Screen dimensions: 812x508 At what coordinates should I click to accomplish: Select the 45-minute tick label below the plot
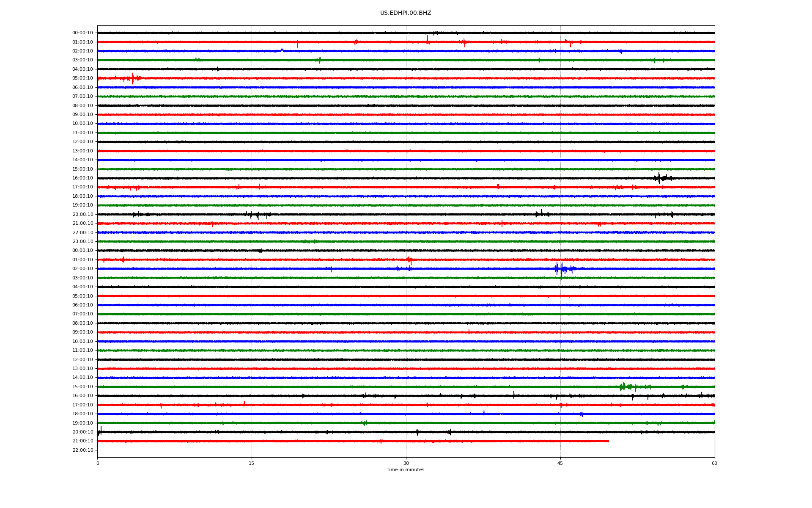click(x=560, y=463)
